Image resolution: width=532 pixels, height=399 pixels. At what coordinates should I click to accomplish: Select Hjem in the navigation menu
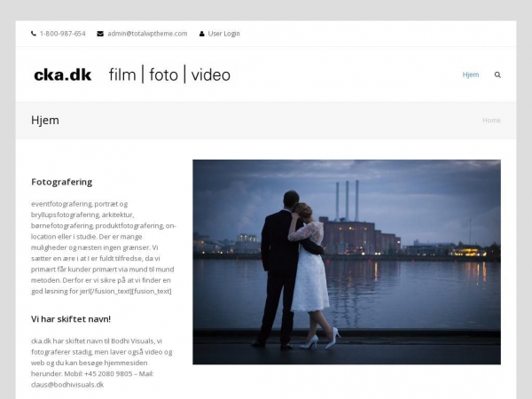[471, 74]
